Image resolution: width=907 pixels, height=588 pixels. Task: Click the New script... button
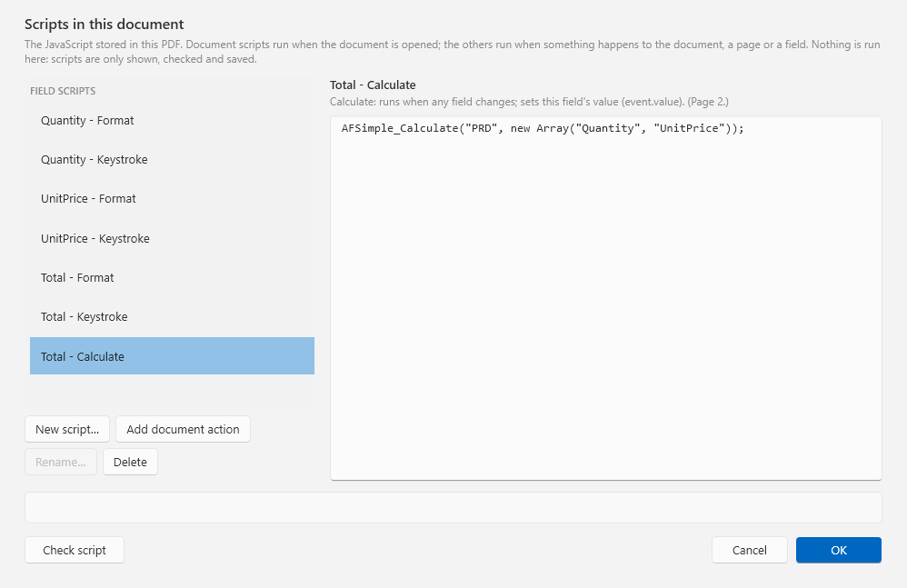[67, 429]
